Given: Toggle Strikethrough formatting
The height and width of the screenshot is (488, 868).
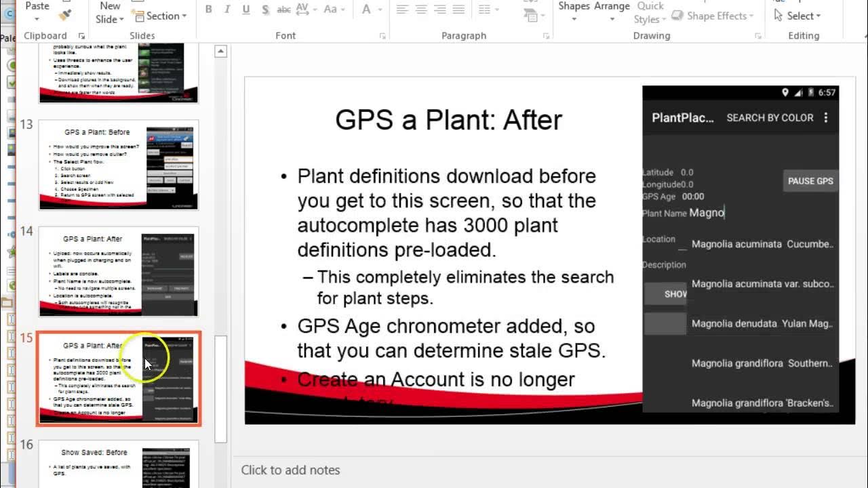Looking at the screenshot, I should pos(284,9).
